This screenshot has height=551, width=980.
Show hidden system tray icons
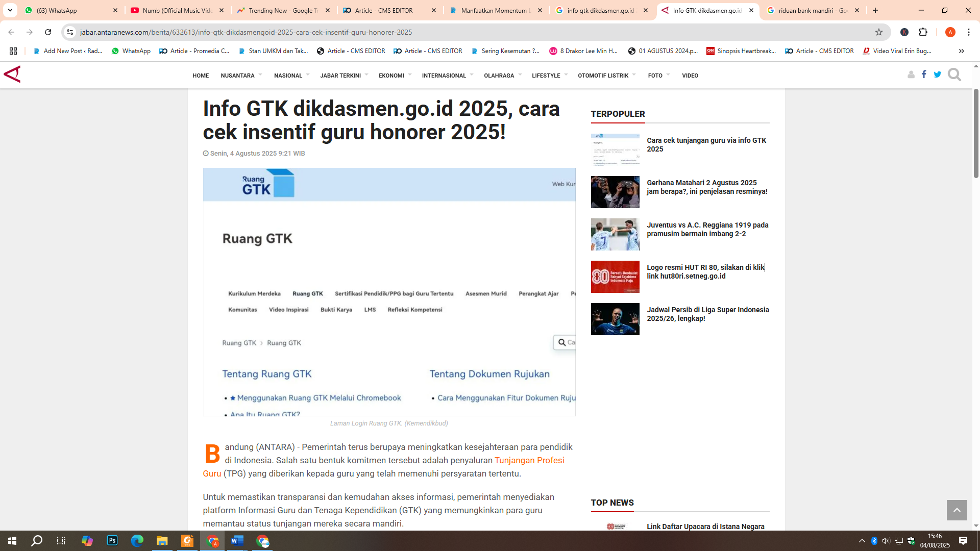[862, 541]
